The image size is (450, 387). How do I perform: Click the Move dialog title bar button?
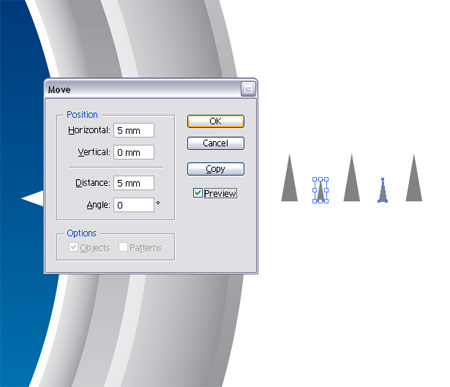coord(248,89)
